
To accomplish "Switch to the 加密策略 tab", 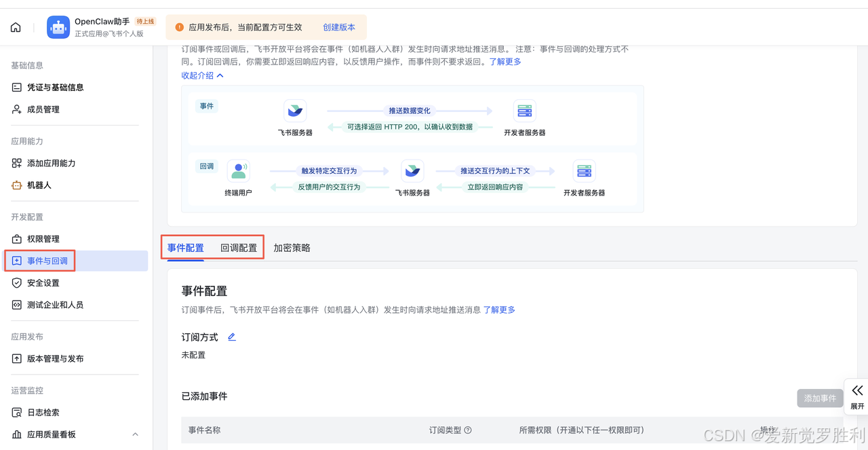I will point(292,248).
